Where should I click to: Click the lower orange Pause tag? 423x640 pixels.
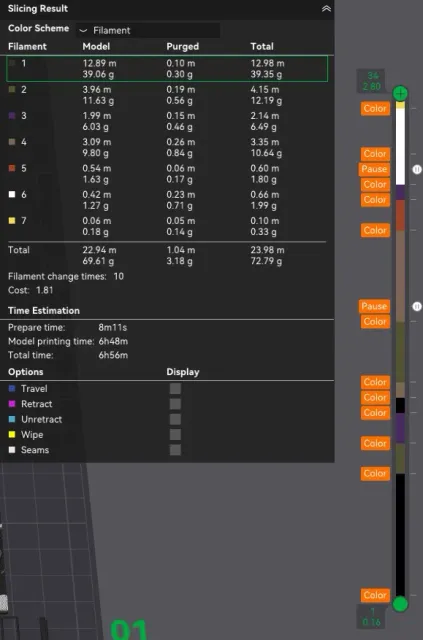(x=374, y=306)
